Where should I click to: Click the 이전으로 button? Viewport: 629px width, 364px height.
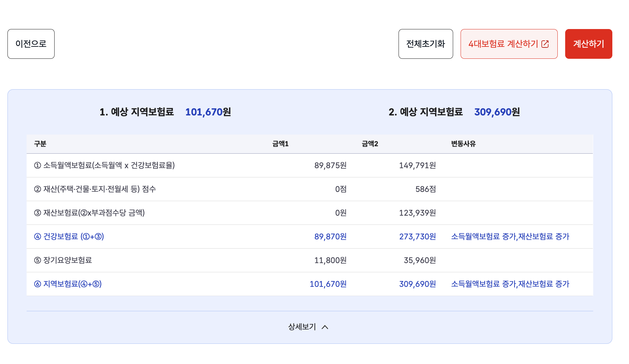click(31, 44)
